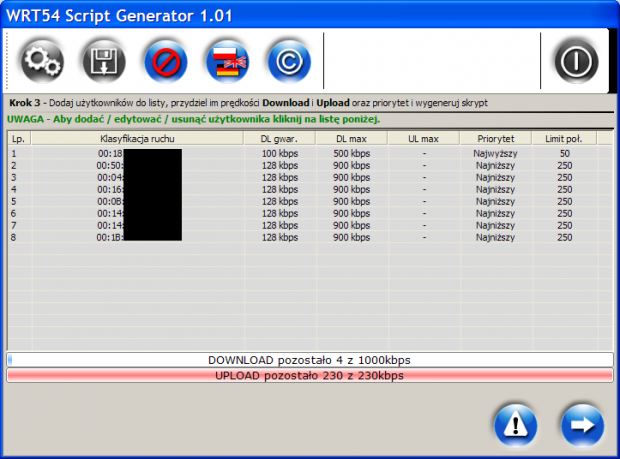This screenshot has width=620, height=459.
Task: Click the UPLOAD pozostało progress bar
Action: 310,376
